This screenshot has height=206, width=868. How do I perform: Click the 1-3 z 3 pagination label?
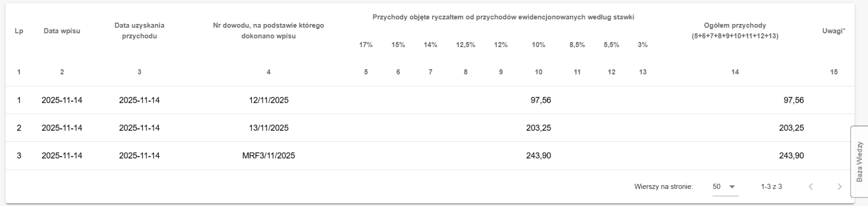click(771, 187)
